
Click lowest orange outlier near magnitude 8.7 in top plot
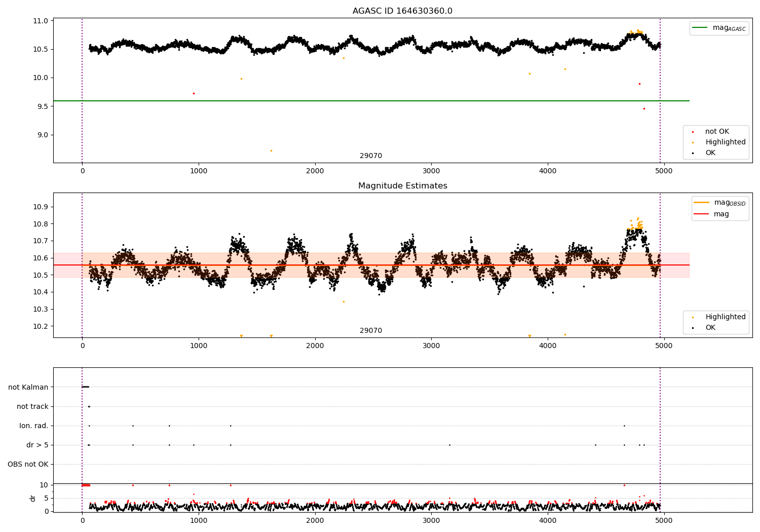pos(271,150)
